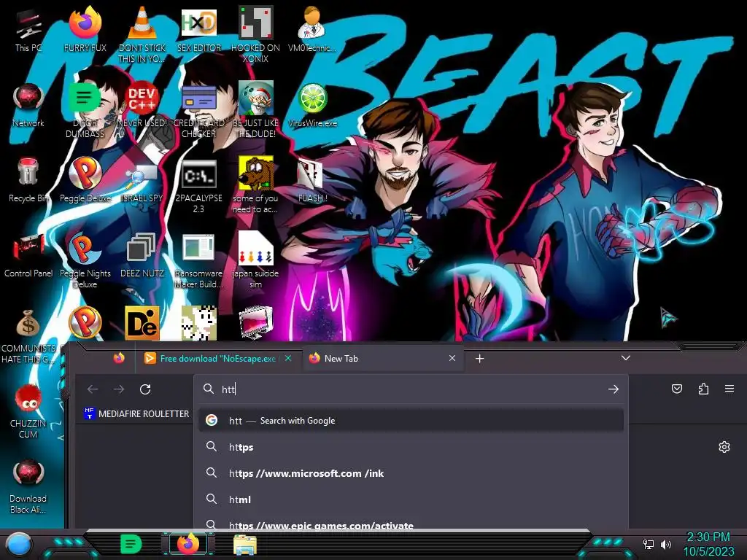Open the Start orb on taskbar

(19, 544)
